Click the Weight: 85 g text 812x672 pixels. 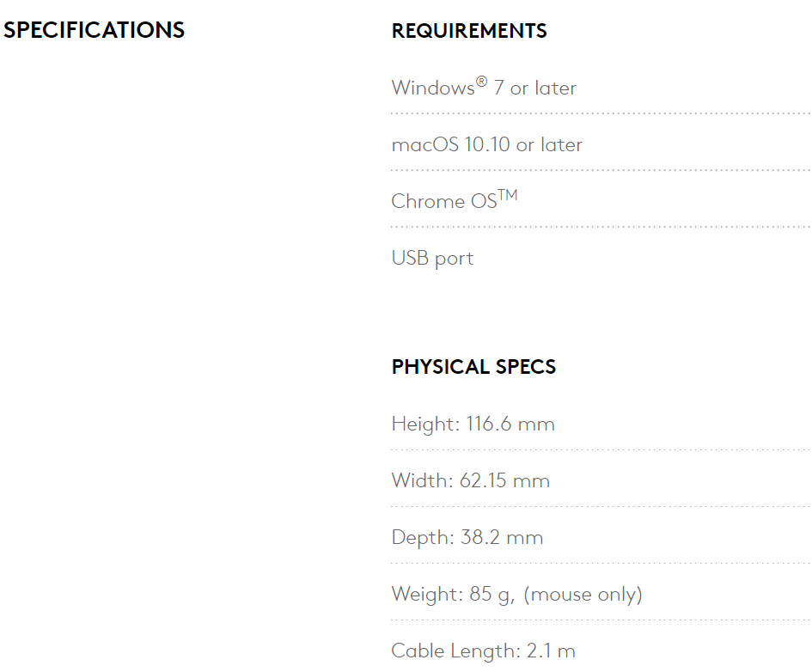pyautogui.click(x=452, y=594)
